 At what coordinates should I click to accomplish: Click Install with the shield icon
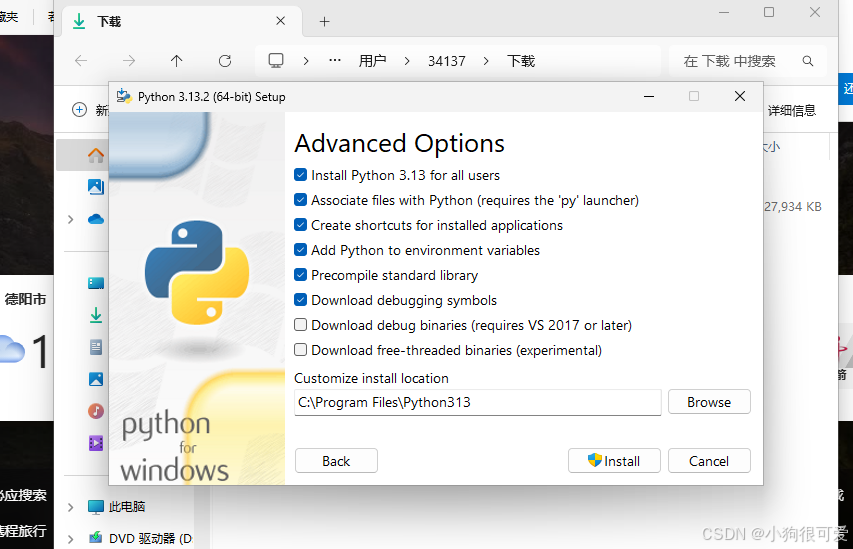point(614,461)
